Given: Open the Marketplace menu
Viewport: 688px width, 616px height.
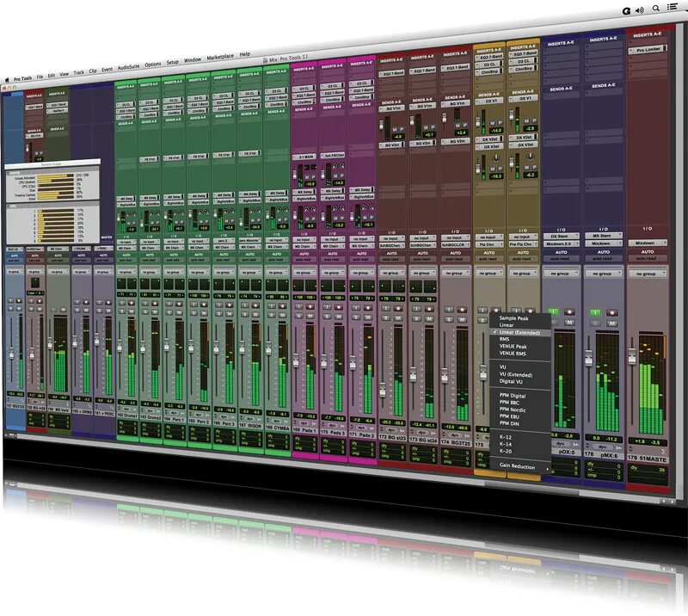Looking at the screenshot, I should coord(220,57).
